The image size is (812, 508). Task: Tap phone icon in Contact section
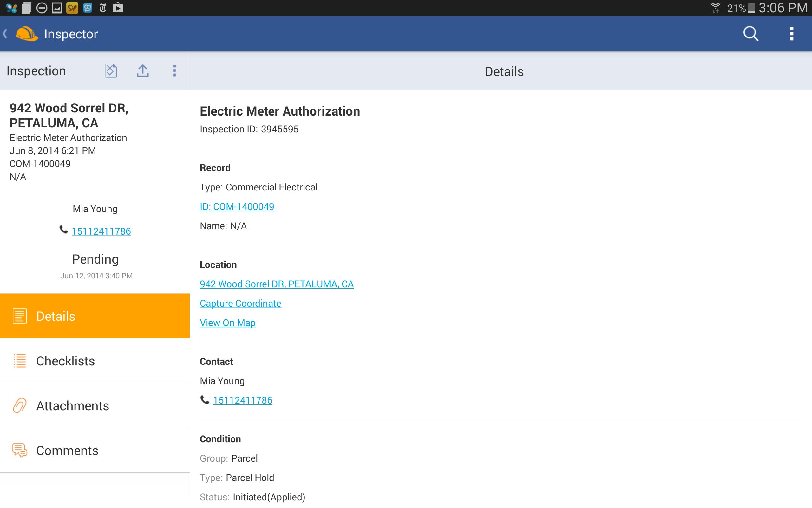(x=205, y=399)
